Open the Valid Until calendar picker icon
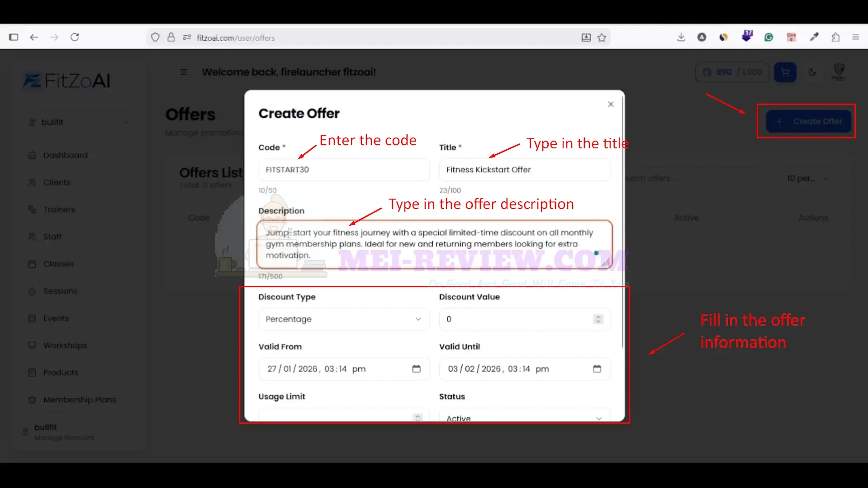This screenshot has width=868, height=488. (x=597, y=369)
